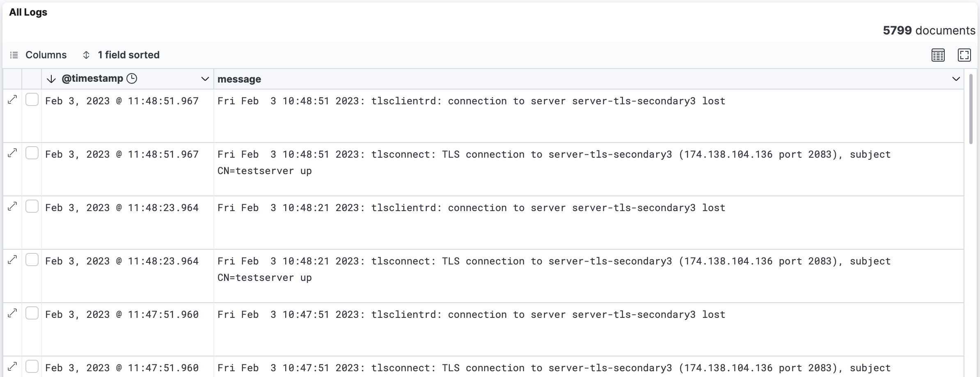Tick checkbox for 'connection lost' 11:48:23.964 row
This screenshot has width=980, height=377.
(32, 206)
